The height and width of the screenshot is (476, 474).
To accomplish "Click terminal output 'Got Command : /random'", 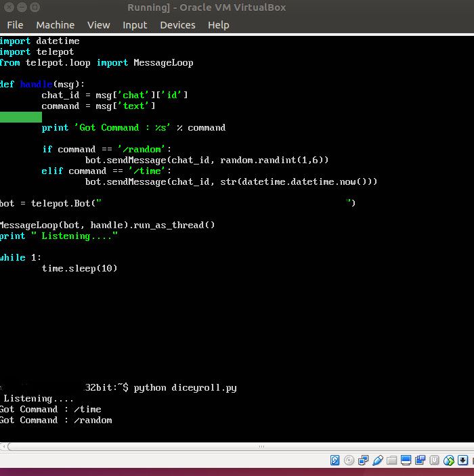I will pyautogui.click(x=56, y=420).
